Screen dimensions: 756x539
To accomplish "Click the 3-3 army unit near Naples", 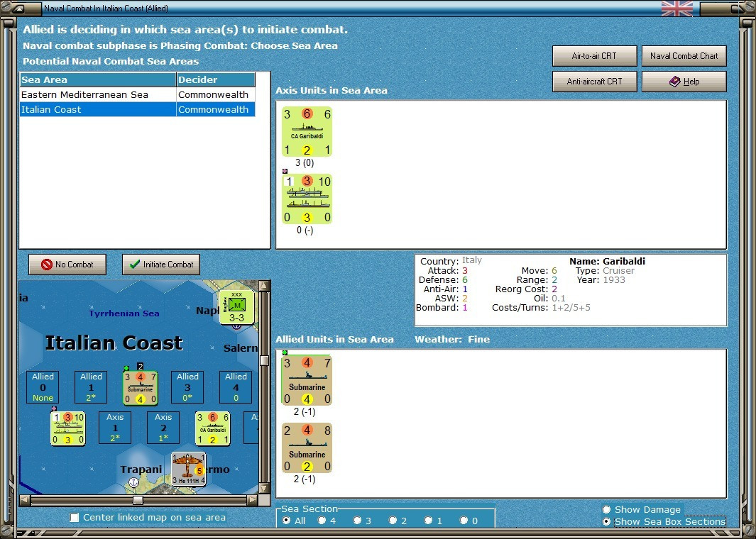I will tap(236, 307).
